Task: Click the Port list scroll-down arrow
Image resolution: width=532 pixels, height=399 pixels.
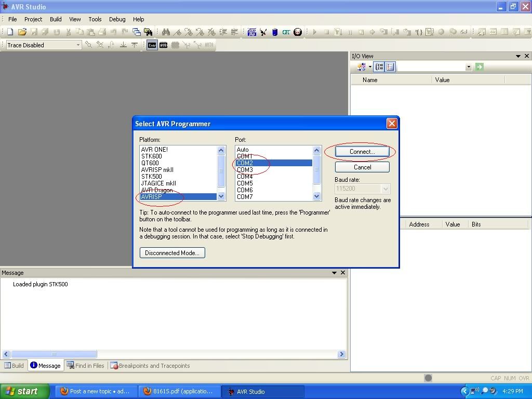Action: tap(316, 196)
